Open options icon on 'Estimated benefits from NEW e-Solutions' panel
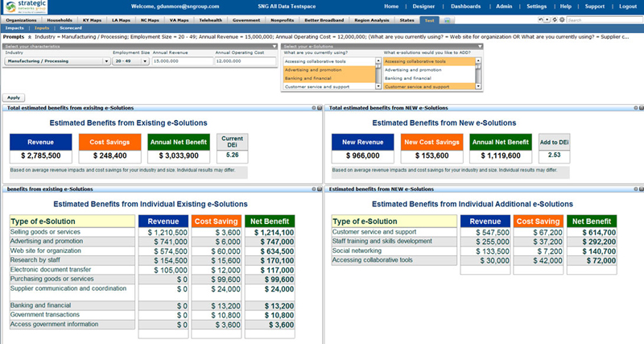The width and height of the screenshot is (644, 344). coord(636,189)
